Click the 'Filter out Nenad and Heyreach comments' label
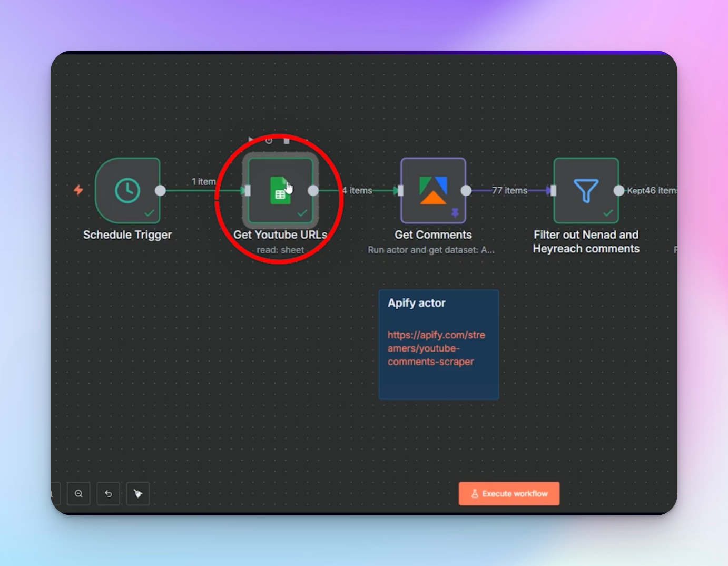Viewport: 728px width, 566px height. [586, 242]
